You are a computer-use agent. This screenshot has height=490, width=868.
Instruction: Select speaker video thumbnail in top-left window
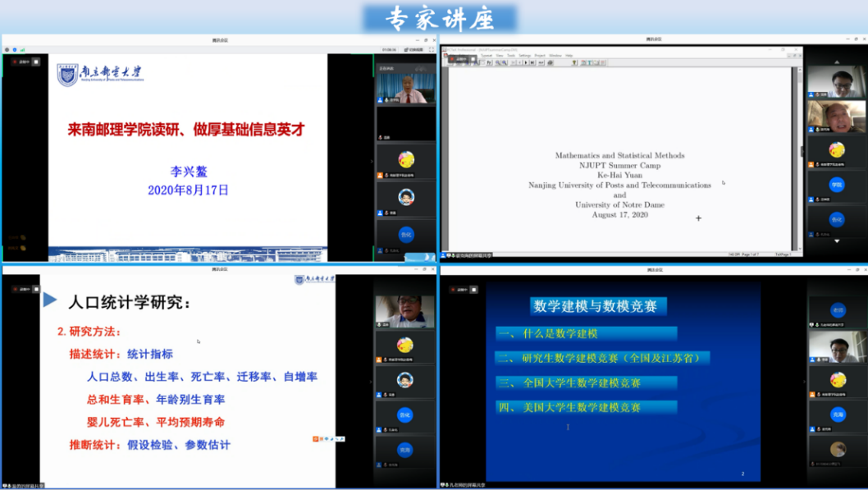pos(405,89)
